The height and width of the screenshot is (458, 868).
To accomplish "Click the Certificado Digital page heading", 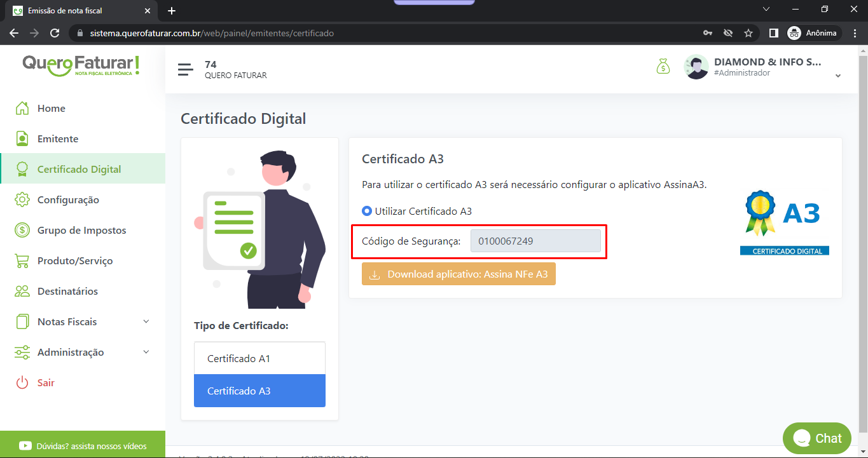I will click(244, 119).
